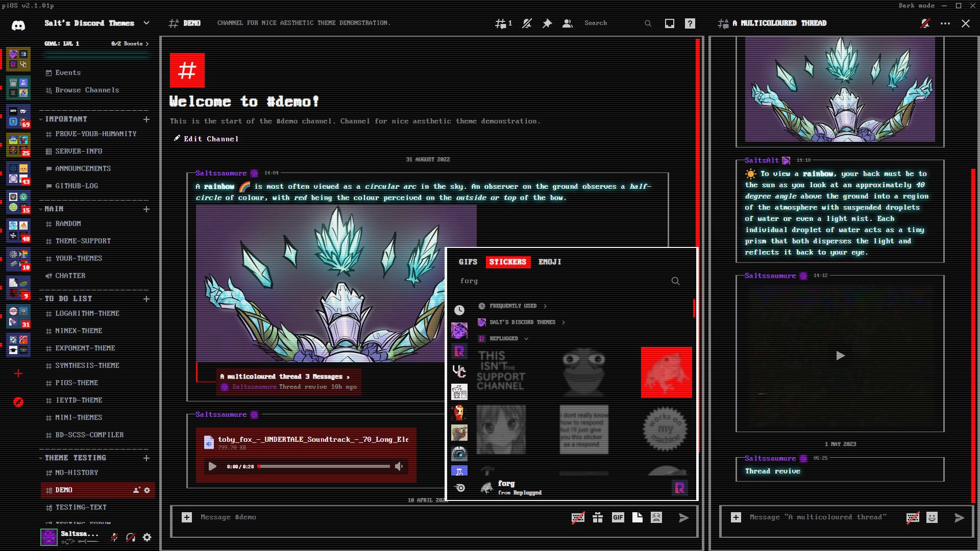Switch to the EMOJI tab
Screen dimensions: 980x551
point(550,262)
